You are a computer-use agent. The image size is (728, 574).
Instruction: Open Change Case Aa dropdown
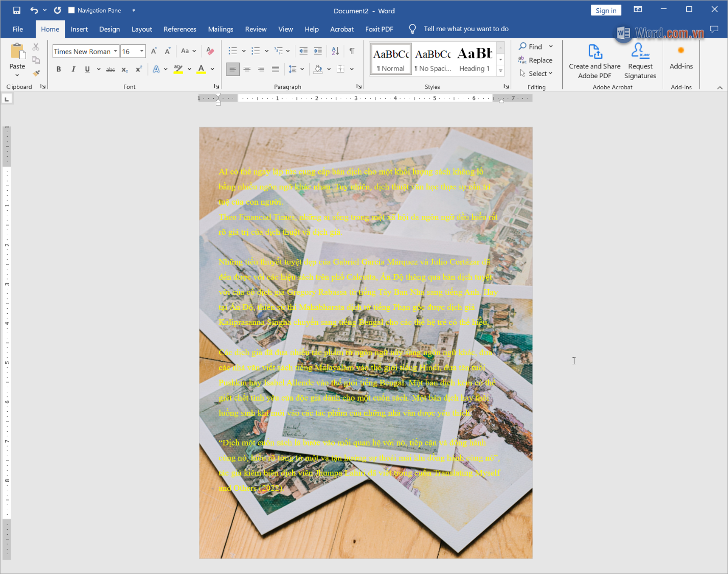click(188, 51)
